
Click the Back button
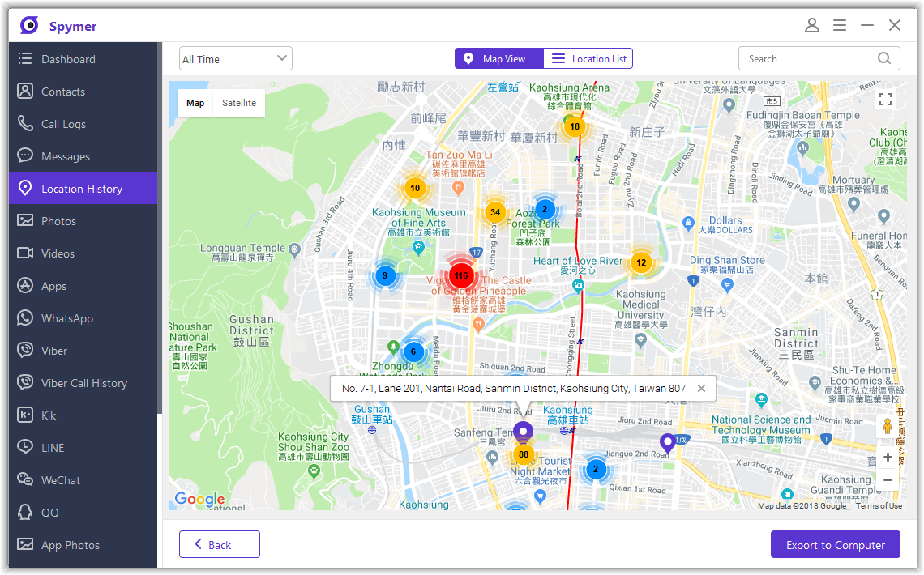[219, 544]
